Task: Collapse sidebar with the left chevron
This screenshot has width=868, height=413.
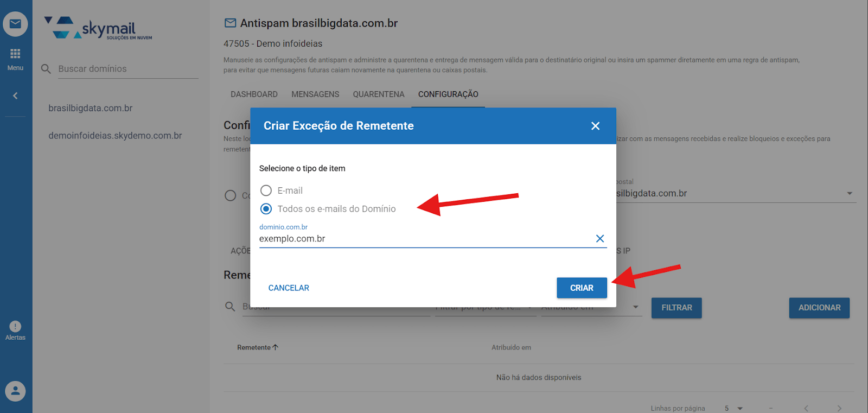Action: [x=15, y=96]
